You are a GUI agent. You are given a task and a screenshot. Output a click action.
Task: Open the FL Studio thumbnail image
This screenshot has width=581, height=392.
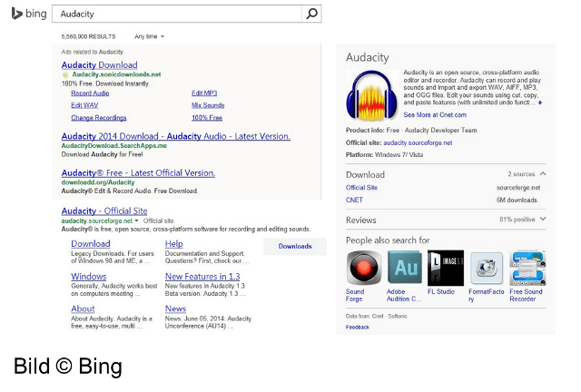click(446, 268)
